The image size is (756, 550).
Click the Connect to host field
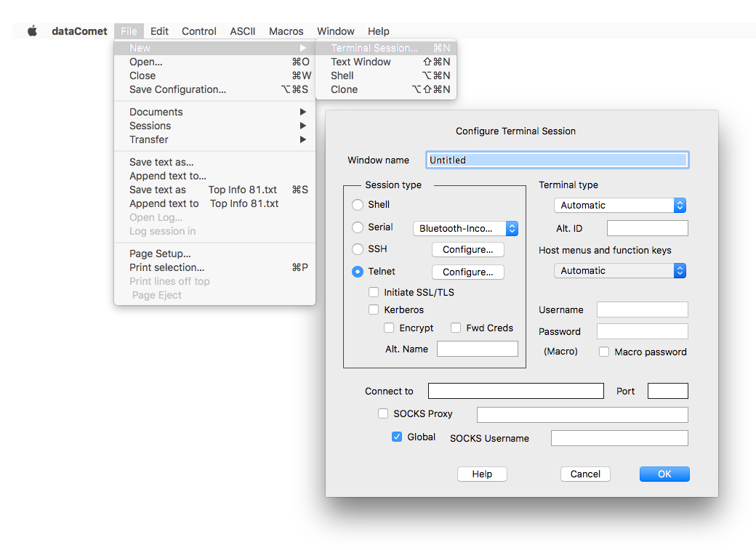coord(516,391)
